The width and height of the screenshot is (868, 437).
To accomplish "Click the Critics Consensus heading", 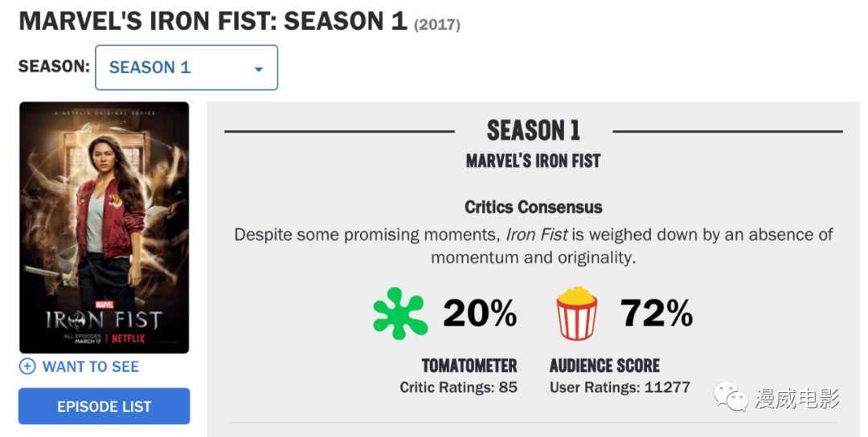I will coord(533,206).
